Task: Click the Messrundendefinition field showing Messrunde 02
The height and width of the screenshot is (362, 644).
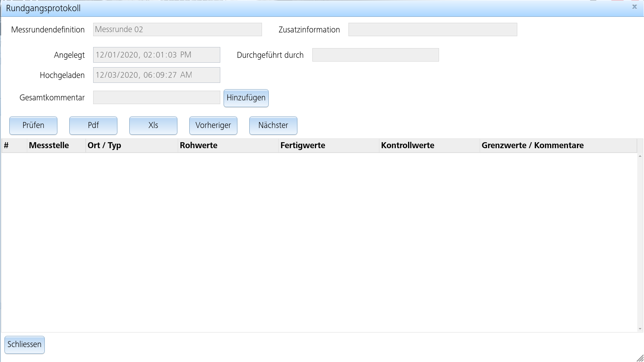Action: pyautogui.click(x=177, y=29)
